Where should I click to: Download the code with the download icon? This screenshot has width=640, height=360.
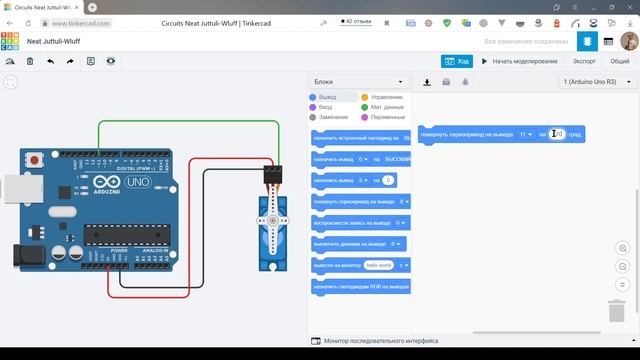(427, 82)
